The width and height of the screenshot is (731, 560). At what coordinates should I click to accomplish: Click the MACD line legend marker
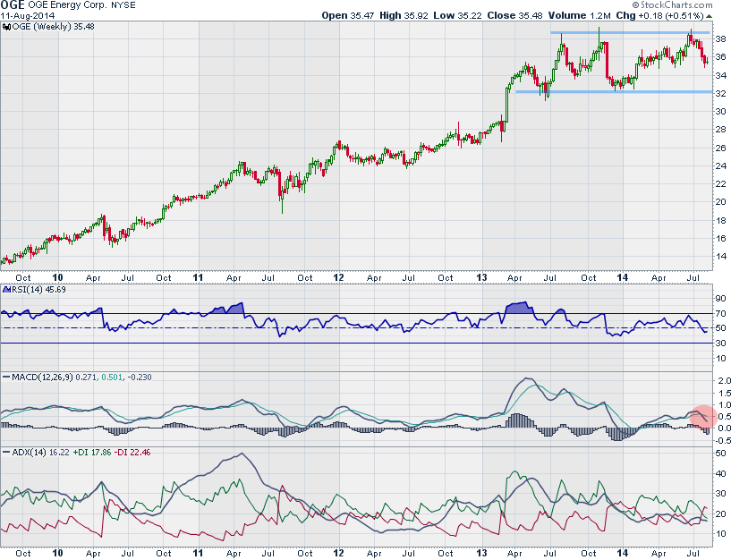click(x=5, y=377)
